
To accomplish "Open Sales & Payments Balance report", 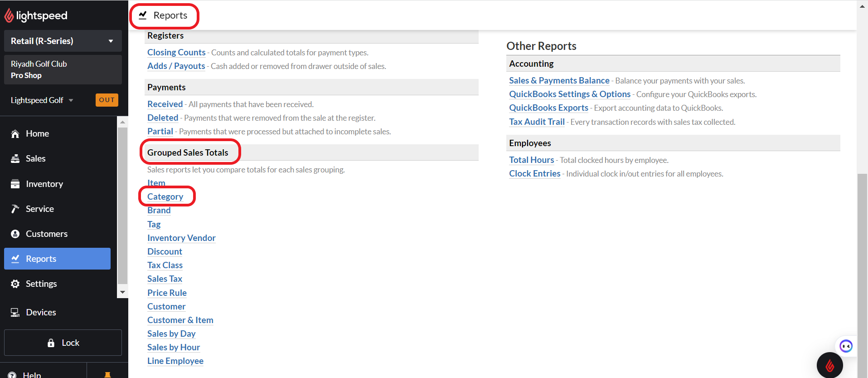I will [559, 80].
